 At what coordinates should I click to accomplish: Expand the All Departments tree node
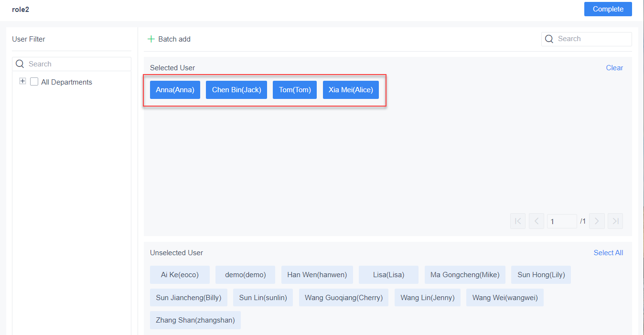(x=22, y=81)
